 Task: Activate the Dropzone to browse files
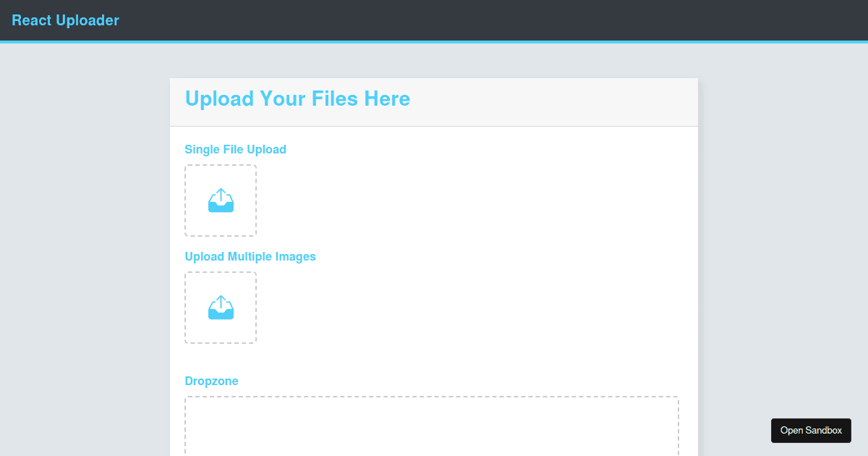tap(432, 427)
